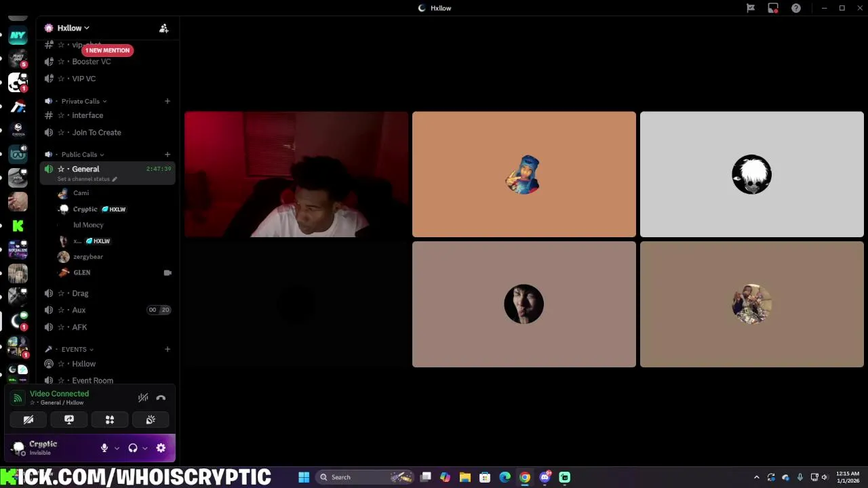The height and width of the screenshot is (488, 868).
Task: Open microphone input options arrow
Action: pos(117,448)
